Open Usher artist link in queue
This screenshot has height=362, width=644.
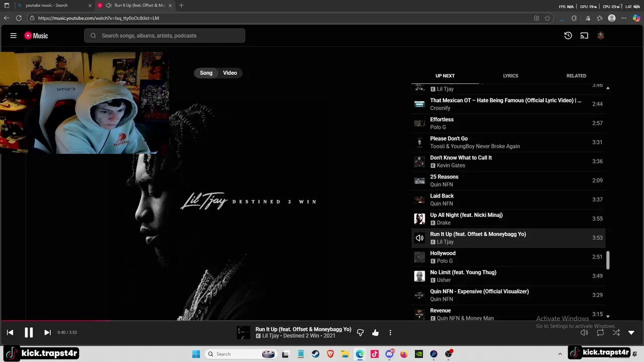point(444,280)
